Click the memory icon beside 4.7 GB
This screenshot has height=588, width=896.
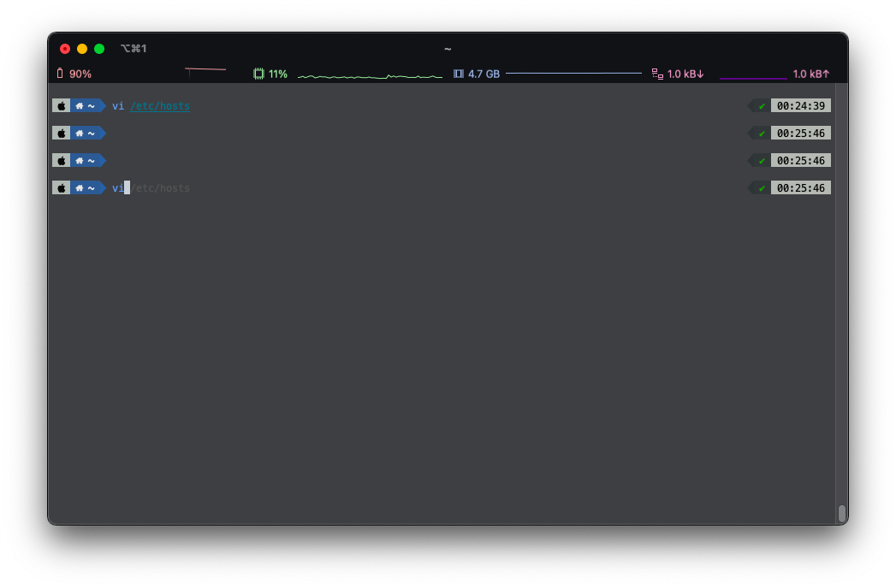pyautogui.click(x=459, y=74)
